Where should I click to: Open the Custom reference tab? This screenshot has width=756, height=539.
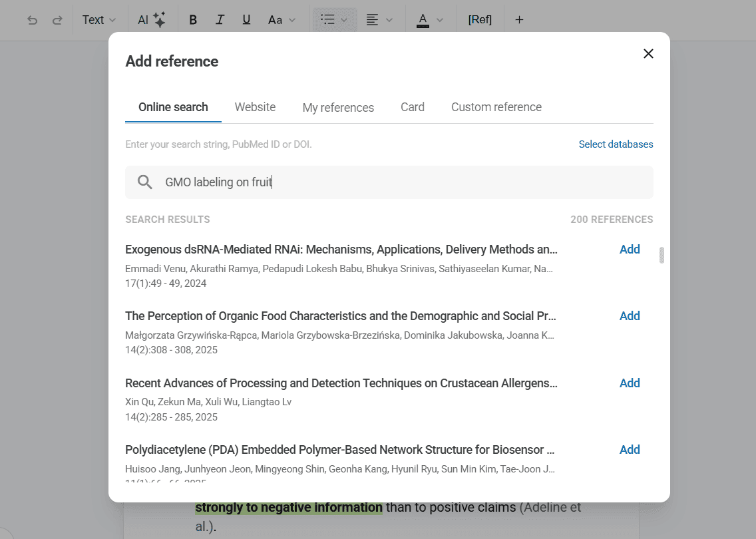pyautogui.click(x=496, y=107)
